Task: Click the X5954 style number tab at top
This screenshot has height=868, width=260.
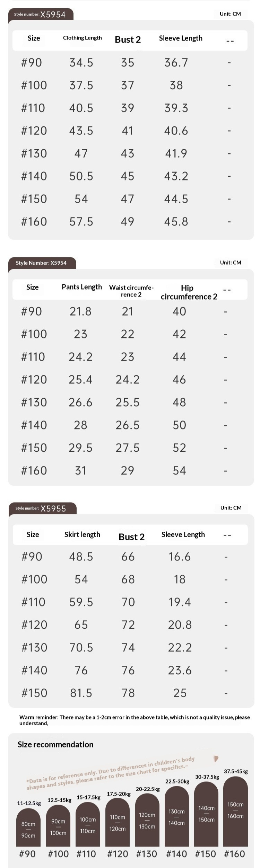Action: 41,14
